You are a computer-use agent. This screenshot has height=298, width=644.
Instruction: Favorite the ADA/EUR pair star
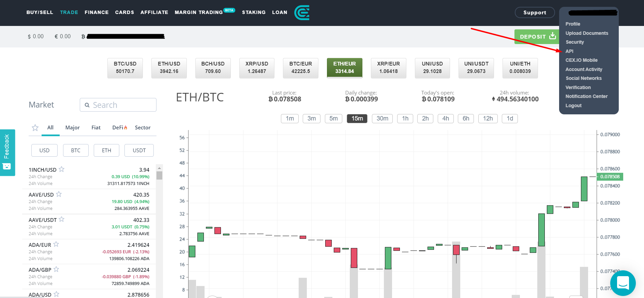[x=56, y=244]
